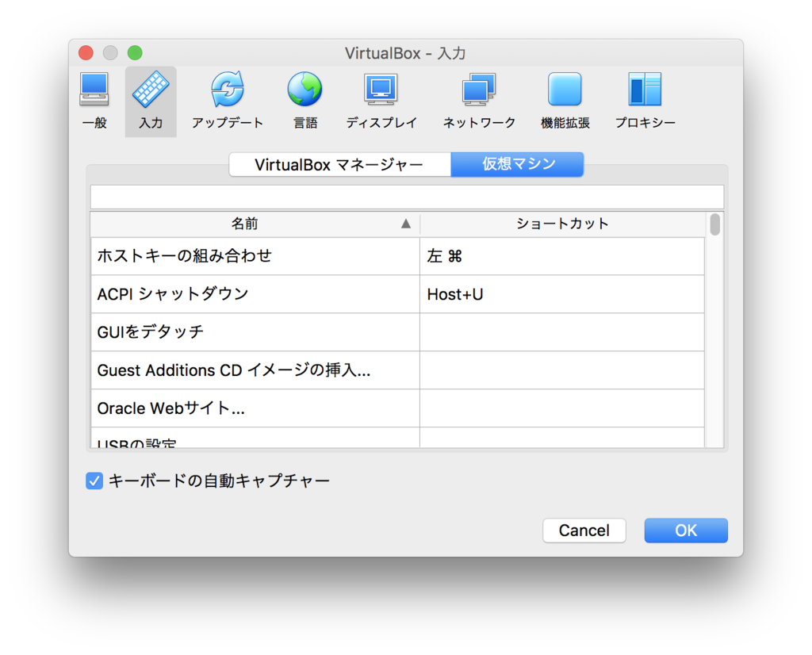Select the 入力 (Input) keyboard icon

coord(151,101)
